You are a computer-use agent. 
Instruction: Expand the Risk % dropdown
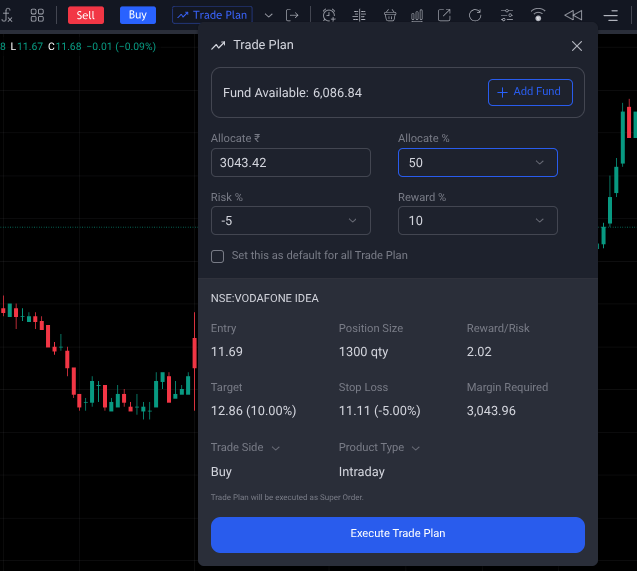click(290, 220)
